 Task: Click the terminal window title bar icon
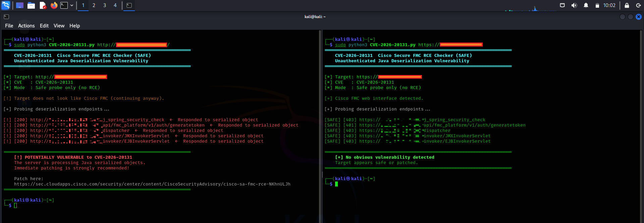click(6, 17)
